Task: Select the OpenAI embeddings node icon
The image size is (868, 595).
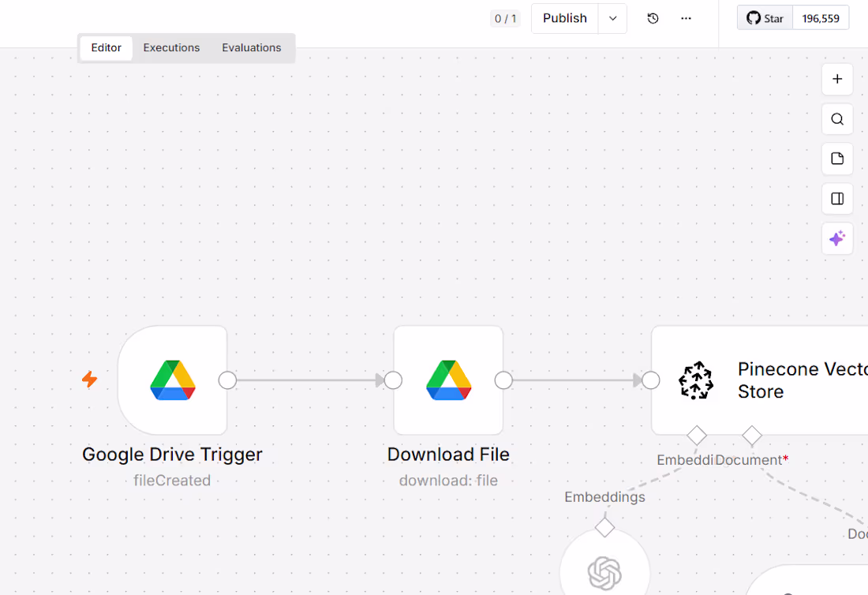Action: pos(604,573)
